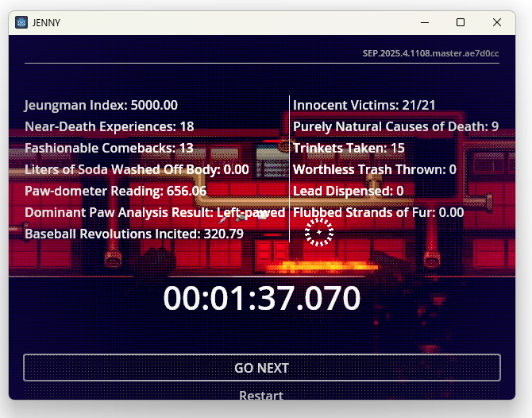Click the Innocent Victims: 21/21 stat
Screen dimensions: 532x418
[364, 105]
